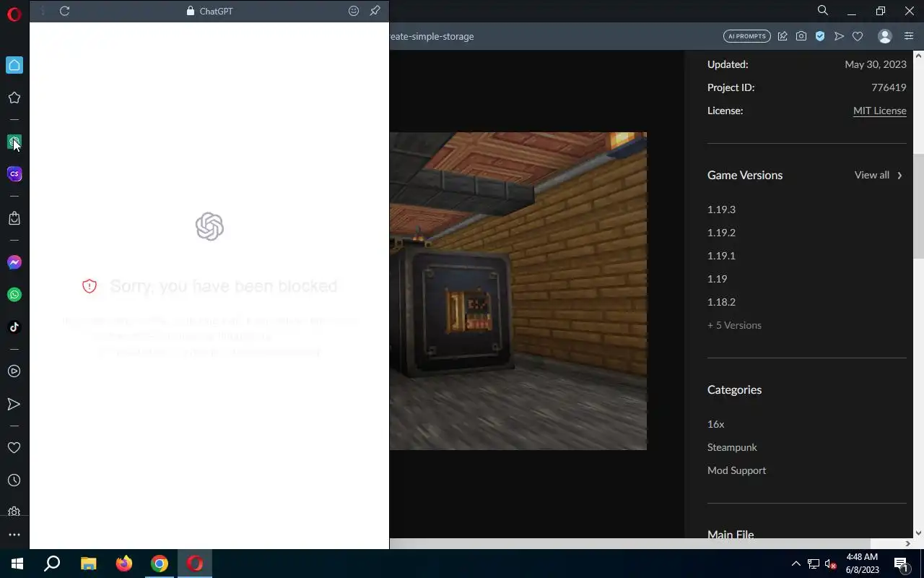Select game version 1.18.2
This screenshot has height=578, width=924.
(721, 302)
